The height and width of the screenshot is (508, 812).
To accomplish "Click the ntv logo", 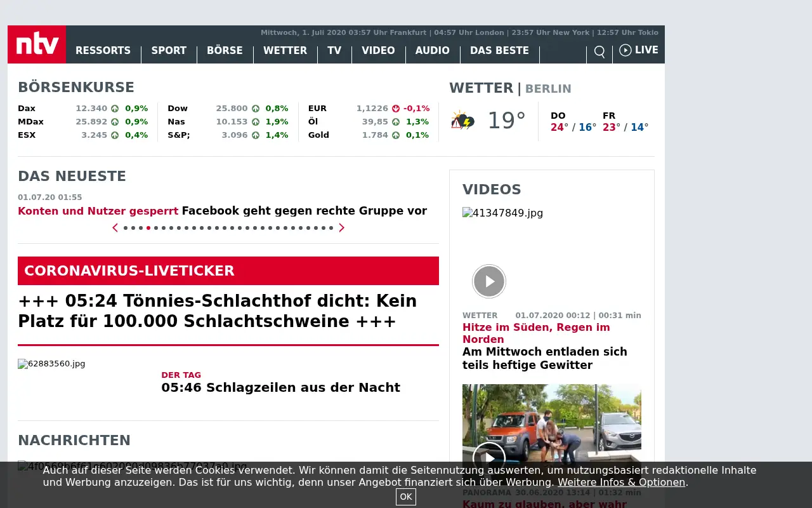I will pos(37,44).
